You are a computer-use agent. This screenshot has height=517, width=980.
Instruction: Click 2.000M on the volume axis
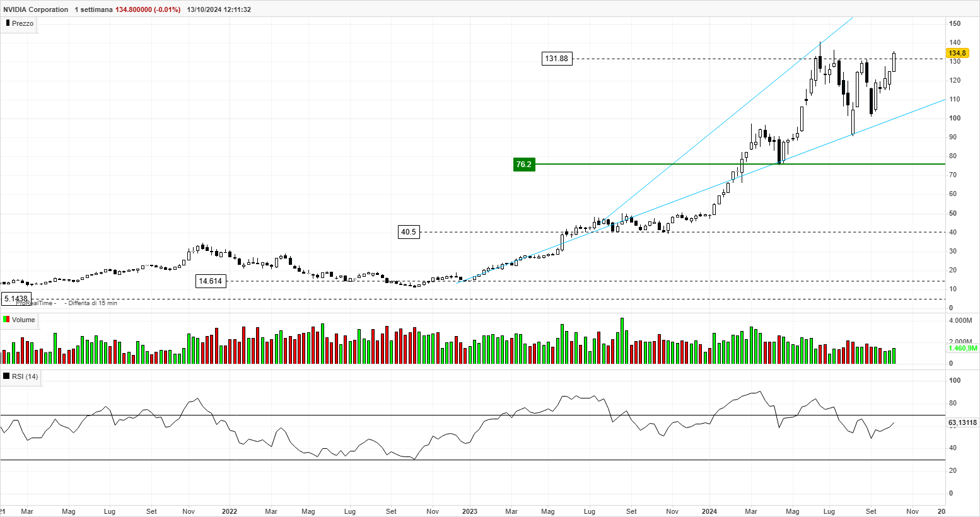click(x=960, y=342)
